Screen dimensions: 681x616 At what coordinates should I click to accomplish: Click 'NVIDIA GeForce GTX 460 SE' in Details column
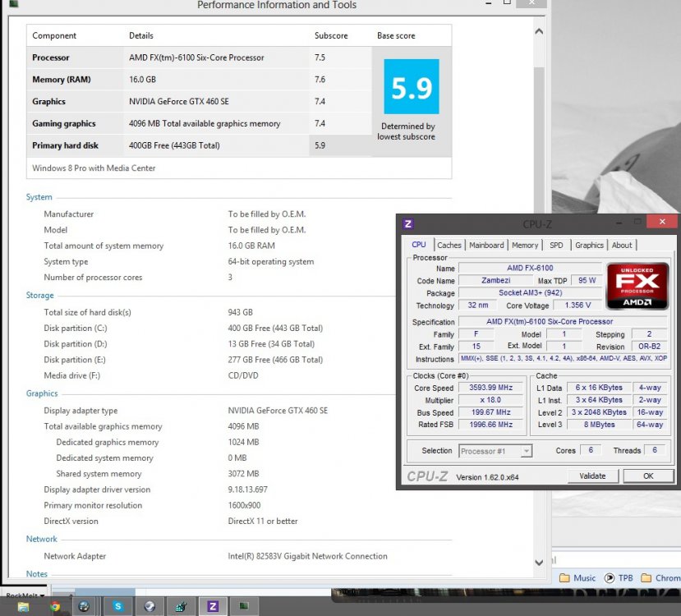(x=179, y=102)
